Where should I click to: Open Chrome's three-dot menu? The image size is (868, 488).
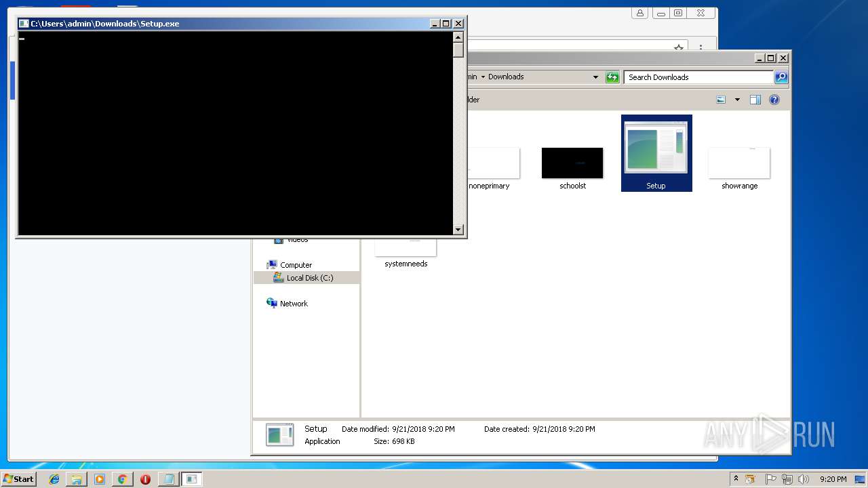click(x=701, y=48)
